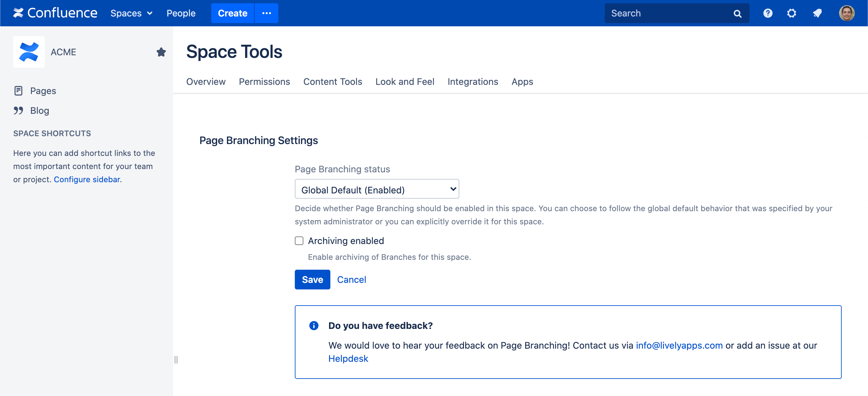The height and width of the screenshot is (396, 868).
Task: Click the Cancel link
Action: click(351, 280)
